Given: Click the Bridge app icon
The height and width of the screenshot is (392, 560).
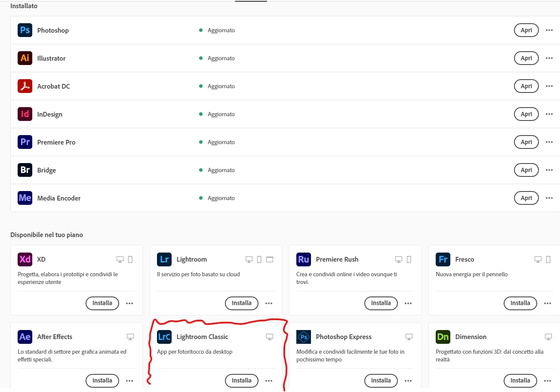Looking at the screenshot, I should (x=25, y=170).
